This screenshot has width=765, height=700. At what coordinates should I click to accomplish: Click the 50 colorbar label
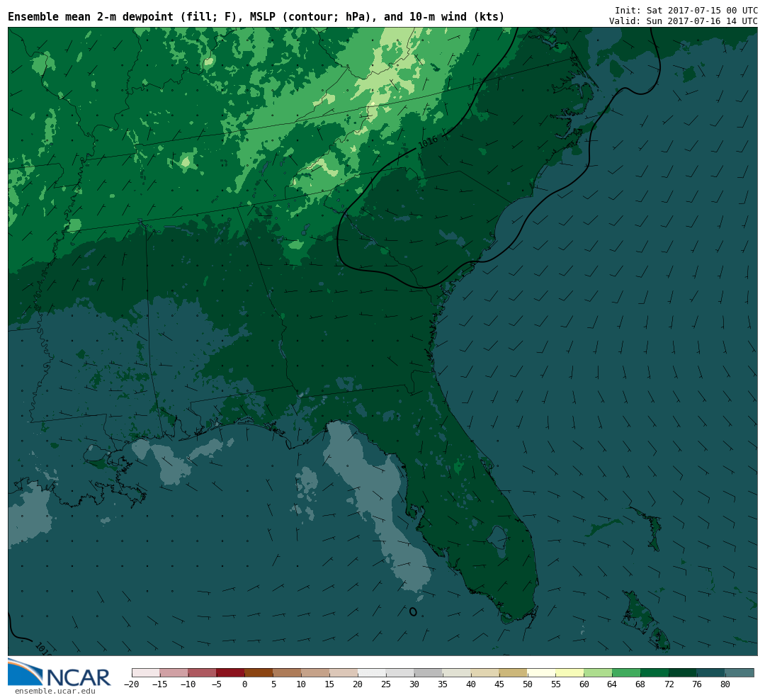click(x=528, y=684)
